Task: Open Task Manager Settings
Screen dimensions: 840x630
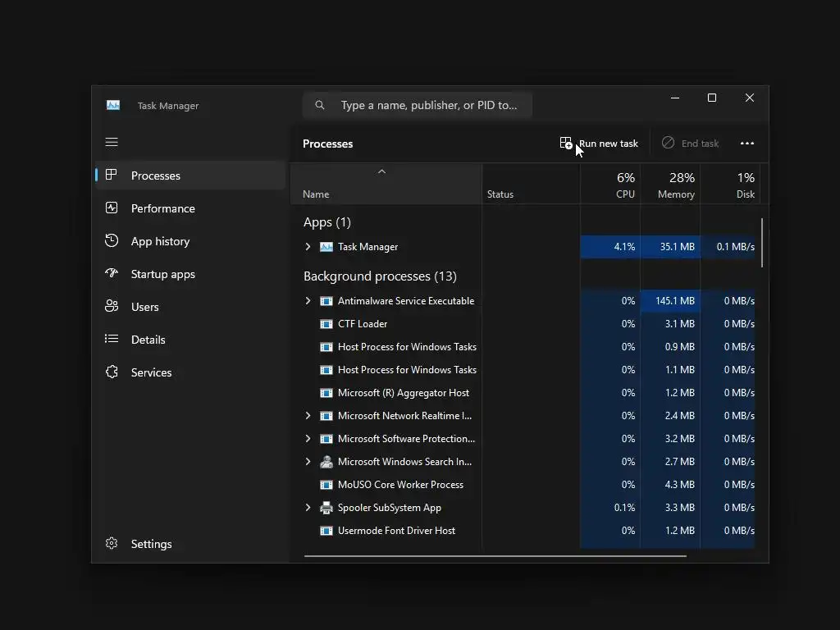Action: [190, 544]
